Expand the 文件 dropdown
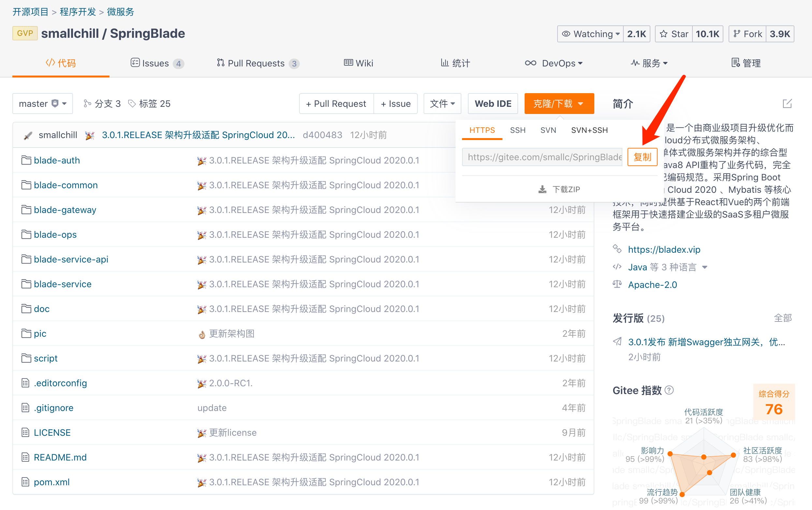This screenshot has width=812, height=510. (442, 104)
